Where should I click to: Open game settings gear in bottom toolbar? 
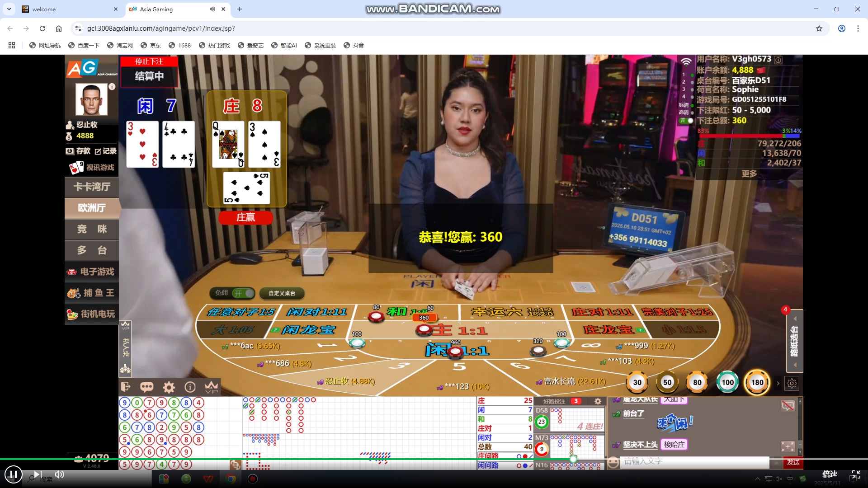[x=169, y=387]
